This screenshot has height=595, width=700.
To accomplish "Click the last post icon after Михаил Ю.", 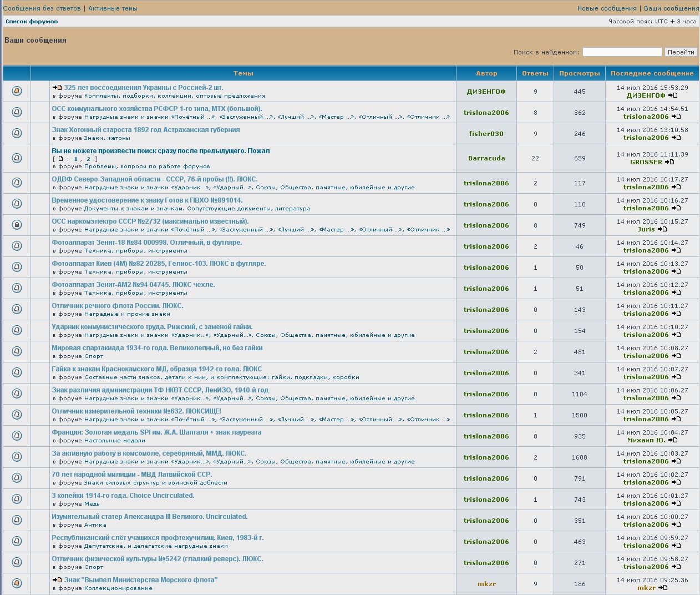I will coord(673,440).
